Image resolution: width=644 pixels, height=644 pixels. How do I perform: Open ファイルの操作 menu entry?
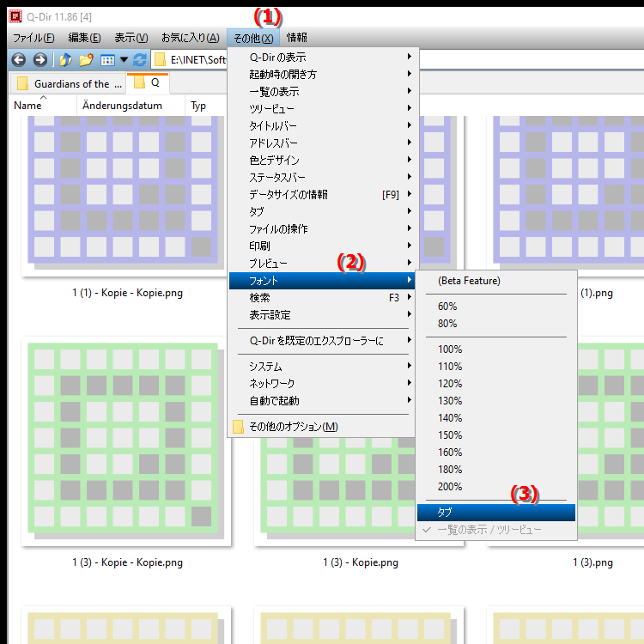click(322, 228)
